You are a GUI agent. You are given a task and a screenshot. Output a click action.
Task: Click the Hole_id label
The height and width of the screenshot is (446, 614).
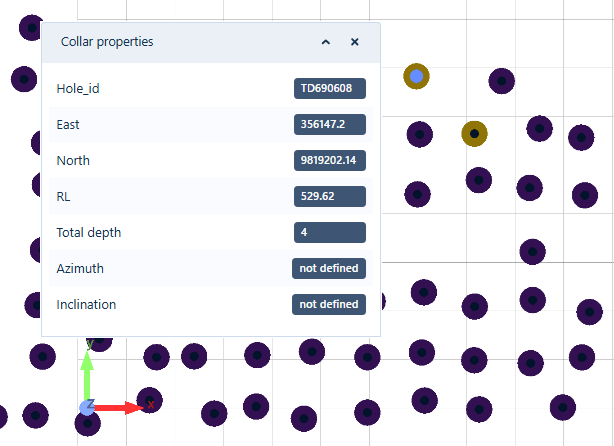(78, 89)
